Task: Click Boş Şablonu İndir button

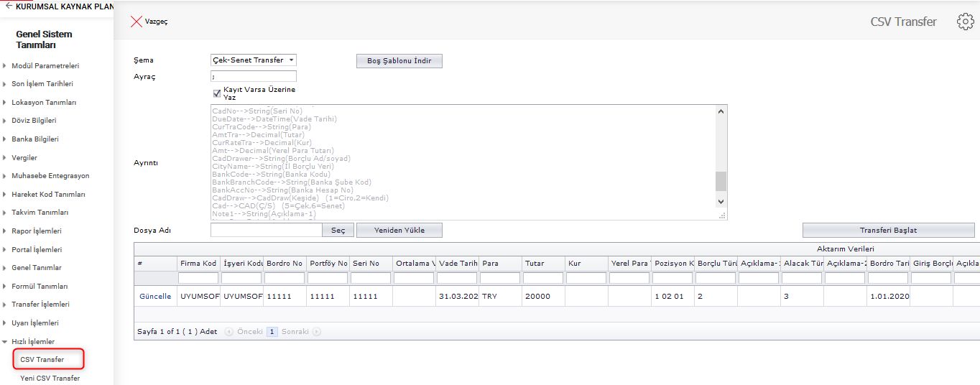Action: [399, 61]
